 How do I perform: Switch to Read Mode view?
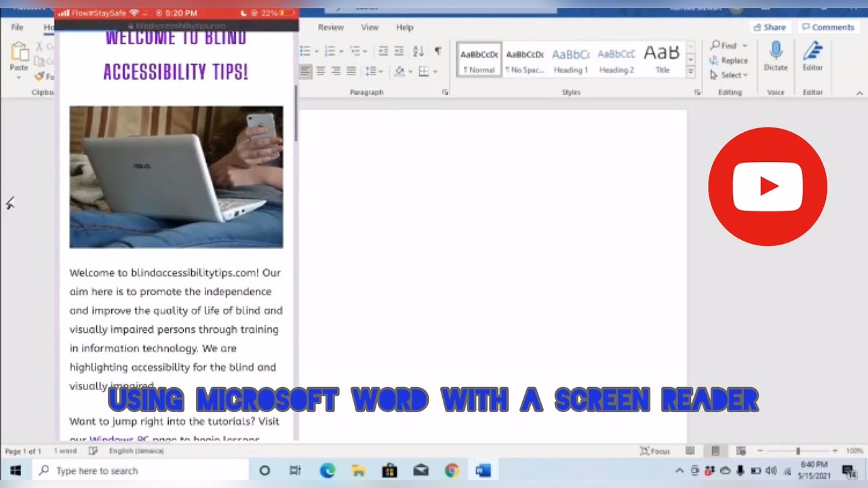(x=690, y=451)
